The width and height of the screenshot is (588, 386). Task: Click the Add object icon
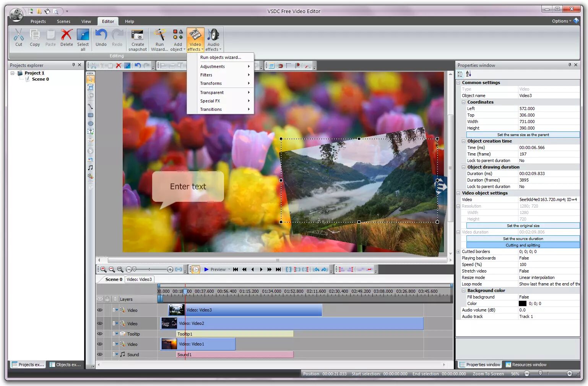tap(178, 35)
